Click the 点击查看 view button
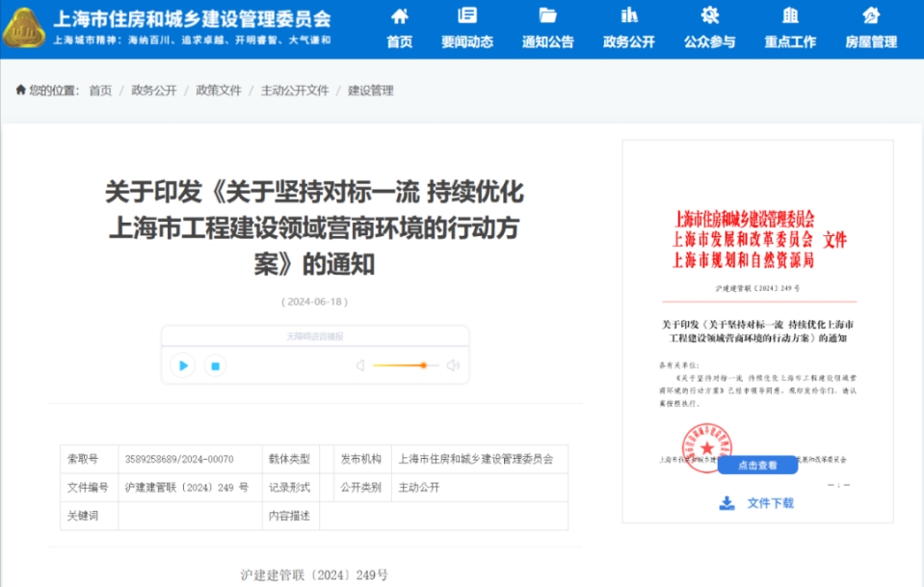Screen dimensions: 924x587 (757, 465)
